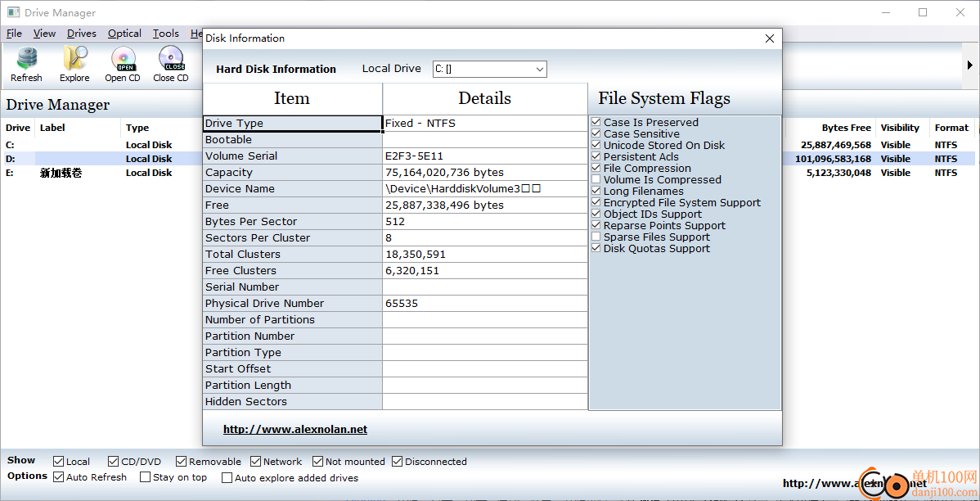Select the C: drive row

point(100,144)
